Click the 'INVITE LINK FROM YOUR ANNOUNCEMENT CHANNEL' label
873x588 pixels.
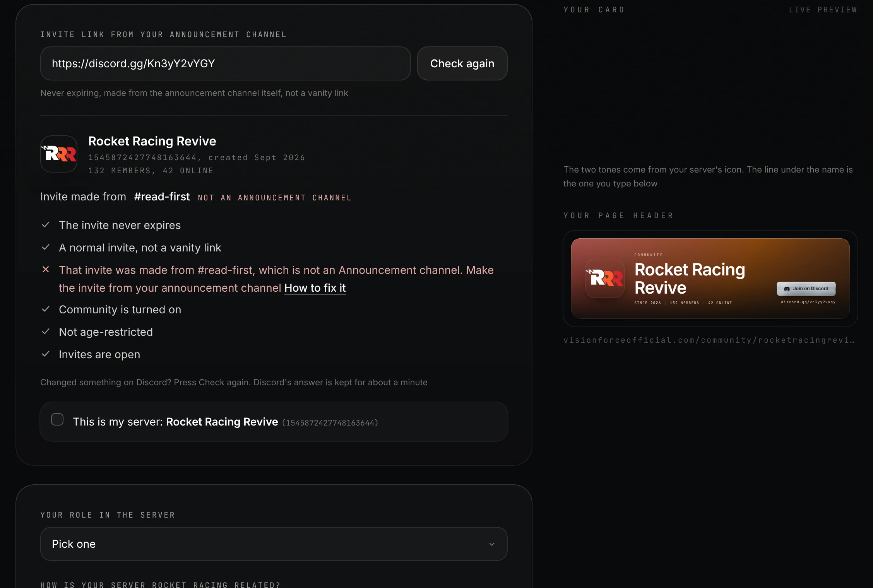coord(163,34)
